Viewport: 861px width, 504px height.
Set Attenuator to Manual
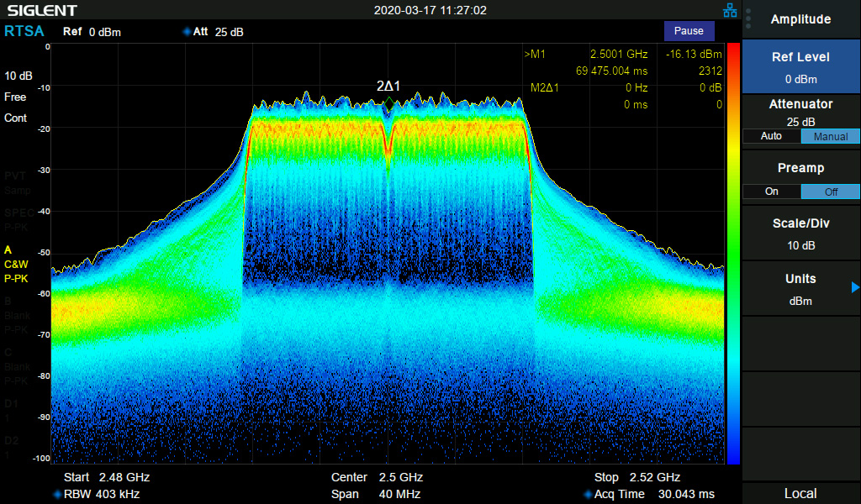(x=830, y=136)
